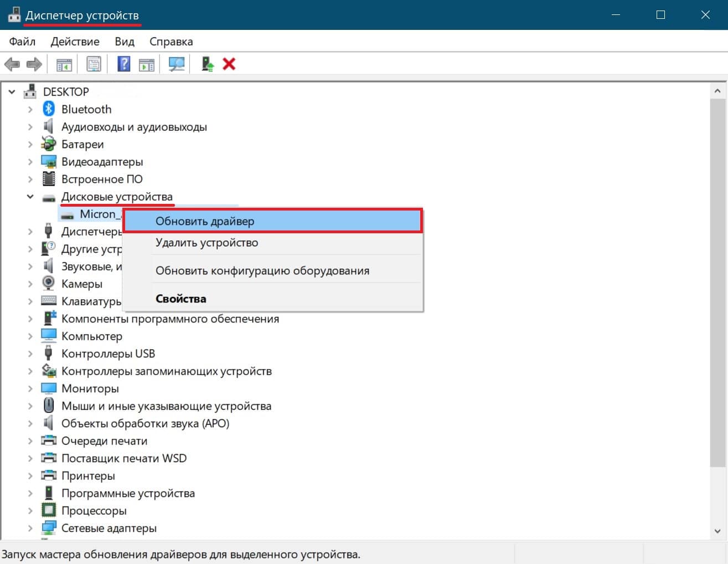Click the computer icon beside DESKTOP root node
Image resolution: width=728 pixels, height=564 pixels.
pos(30,91)
